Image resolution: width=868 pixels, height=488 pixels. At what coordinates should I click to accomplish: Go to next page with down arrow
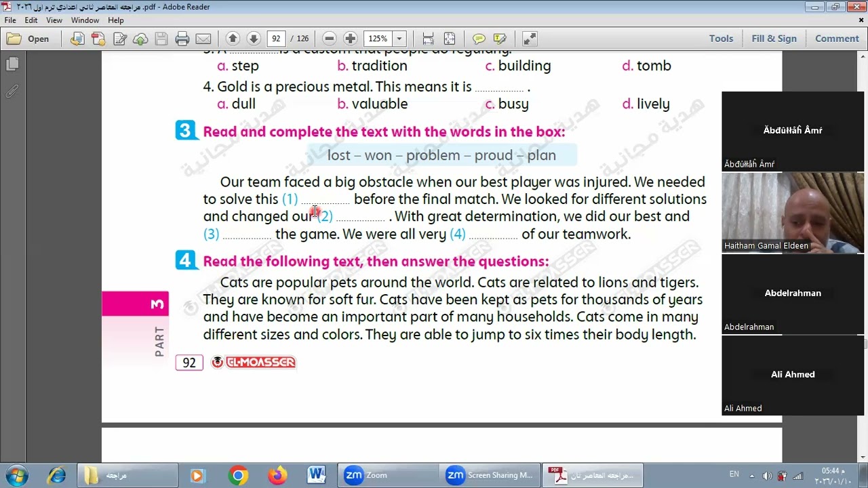click(x=254, y=39)
